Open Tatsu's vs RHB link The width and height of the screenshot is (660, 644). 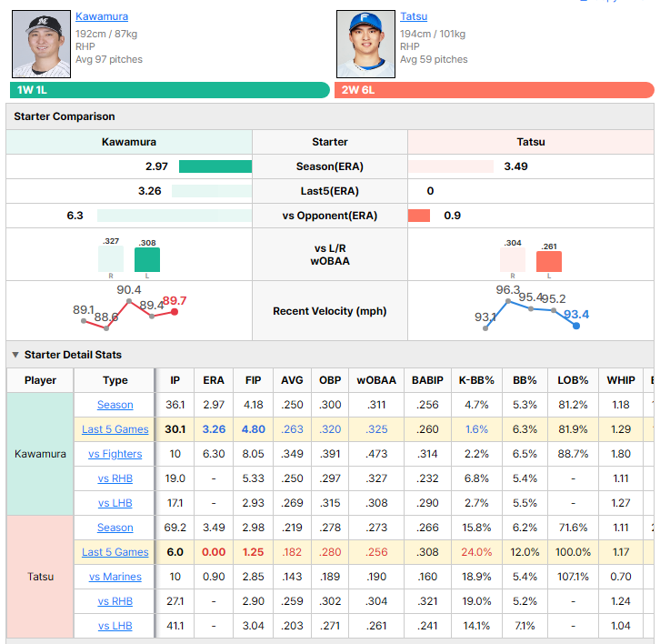pyautogui.click(x=115, y=601)
